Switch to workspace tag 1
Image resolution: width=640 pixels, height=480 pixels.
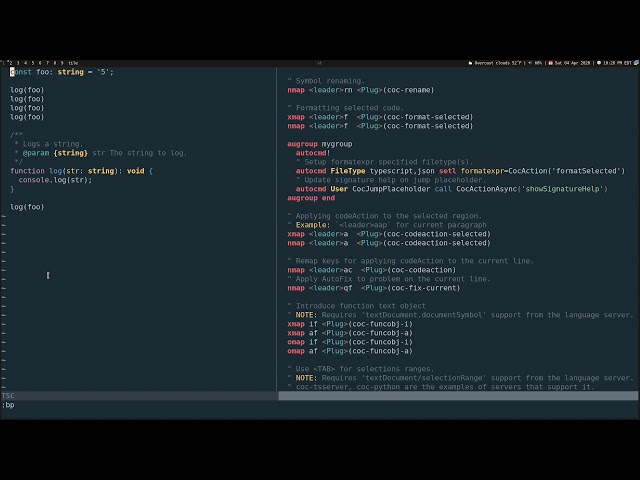(4, 63)
